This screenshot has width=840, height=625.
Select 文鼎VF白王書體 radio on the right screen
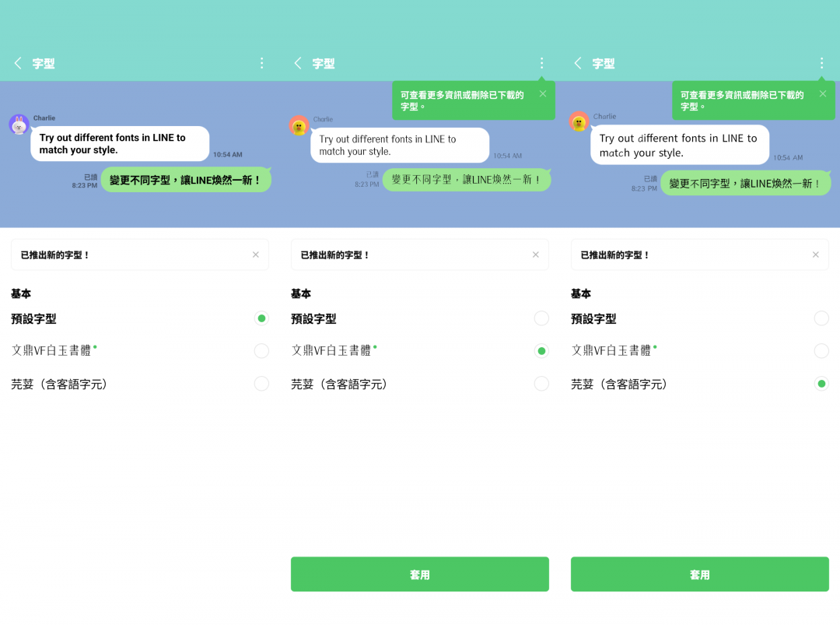(821, 350)
